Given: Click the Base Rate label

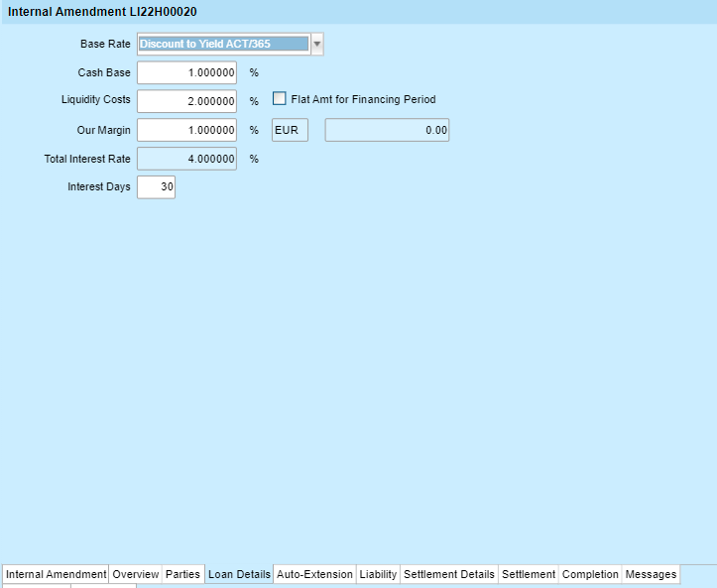Looking at the screenshot, I should 106,44.
